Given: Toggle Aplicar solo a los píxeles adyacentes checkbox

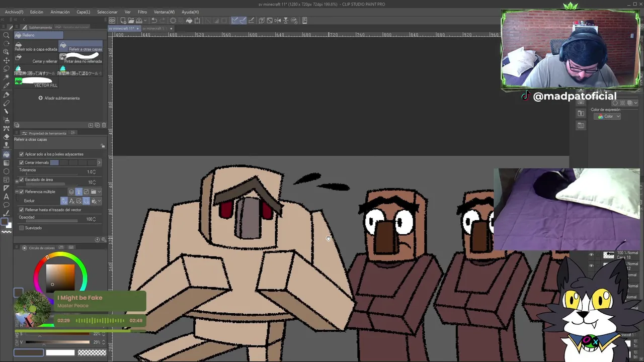Looking at the screenshot, I should (21, 154).
